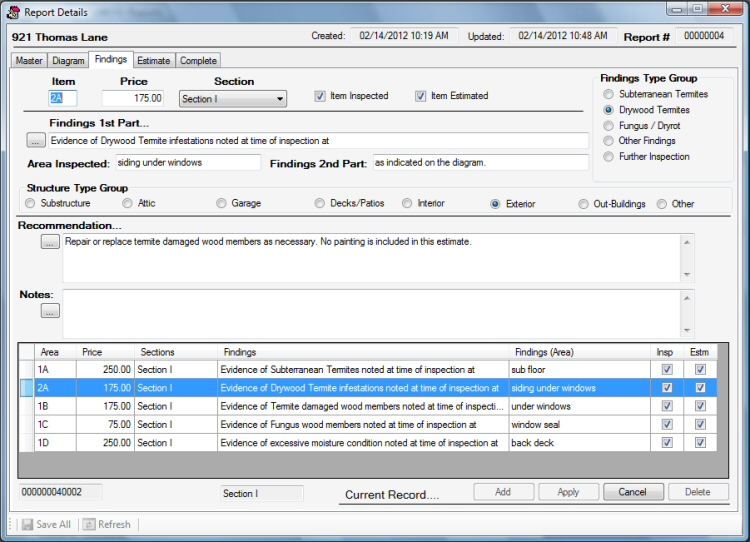Open the Section dropdown combo box
The image size is (750, 542).
233,99
